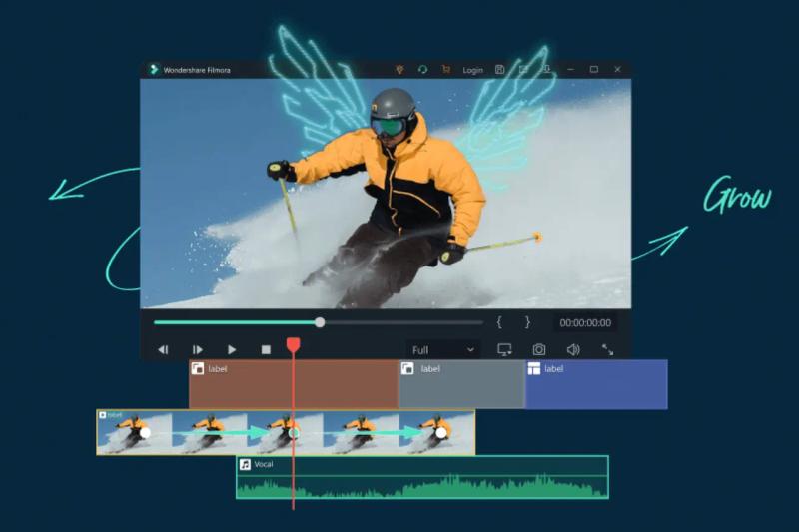Image resolution: width=799 pixels, height=532 pixels.
Task: Click the 'Wondershare Filmora' title text
Action: pos(197,70)
